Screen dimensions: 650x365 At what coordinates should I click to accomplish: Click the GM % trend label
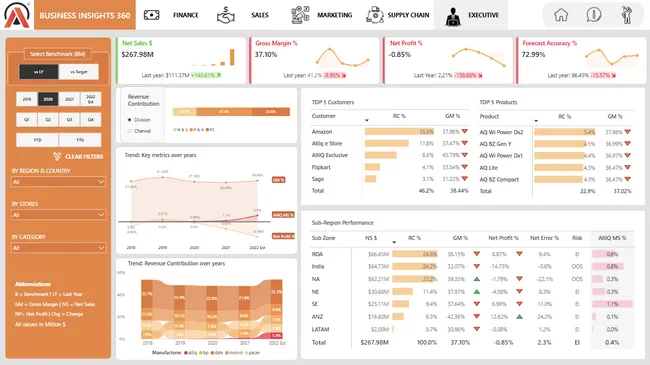click(278, 180)
